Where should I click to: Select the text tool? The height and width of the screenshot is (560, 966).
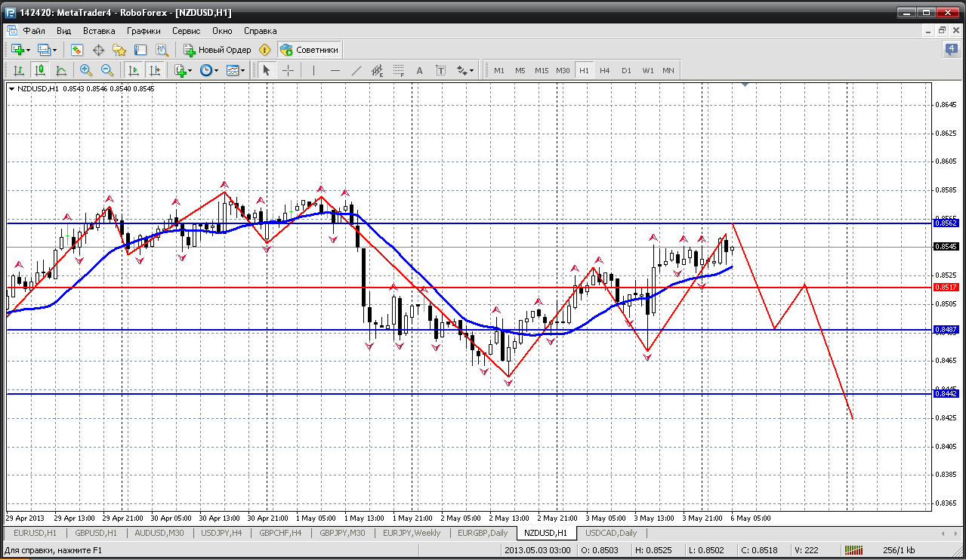pyautogui.click(x=420, y=70)
